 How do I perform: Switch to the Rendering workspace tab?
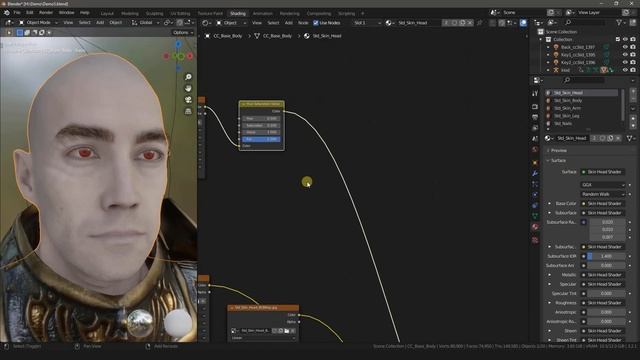tap(289, 13)
